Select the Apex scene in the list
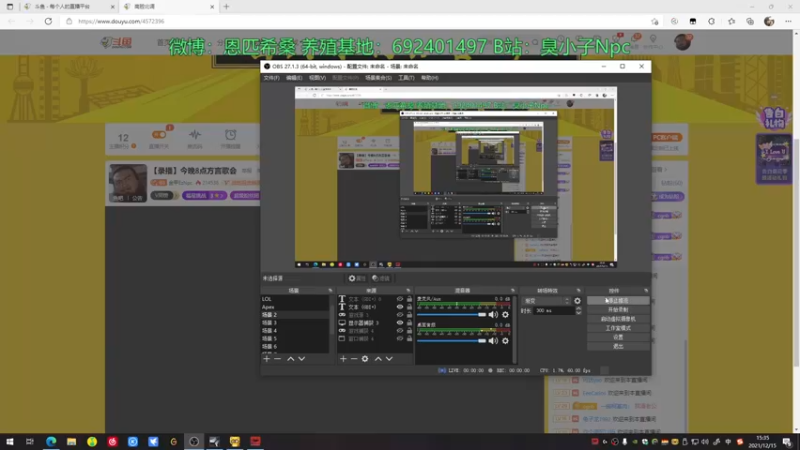The image size is (800, 450). (295, 307)
